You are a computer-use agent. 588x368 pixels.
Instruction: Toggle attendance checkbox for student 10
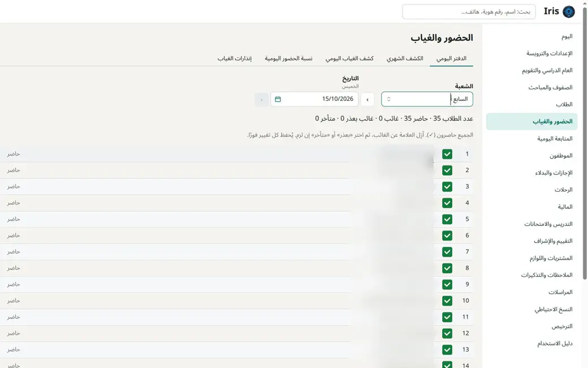447,301
